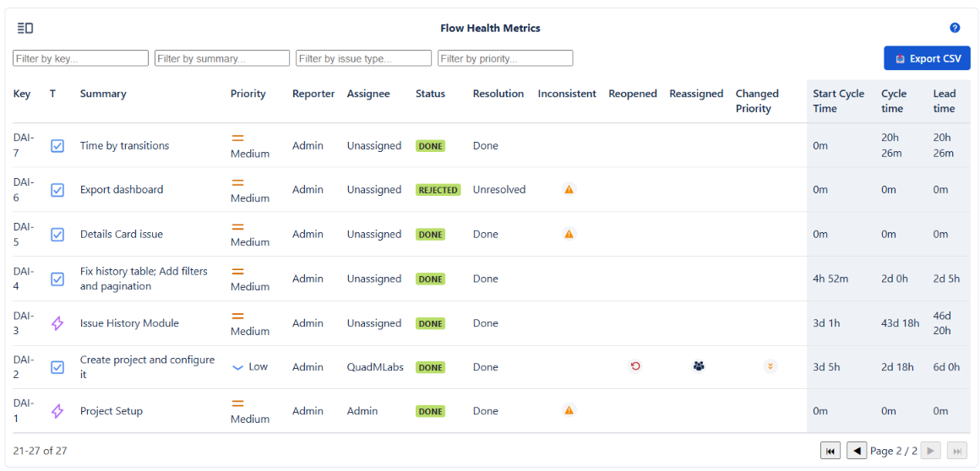Image resolution: width=980 pixels, height=471 pixels.
Task: Open the Filter by issue type field
Action: tap(363, 58)
